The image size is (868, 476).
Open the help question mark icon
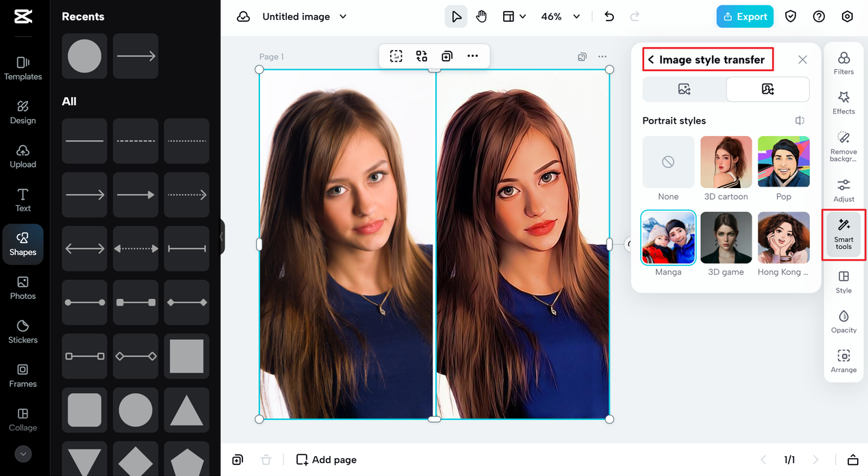pos(819,16)
